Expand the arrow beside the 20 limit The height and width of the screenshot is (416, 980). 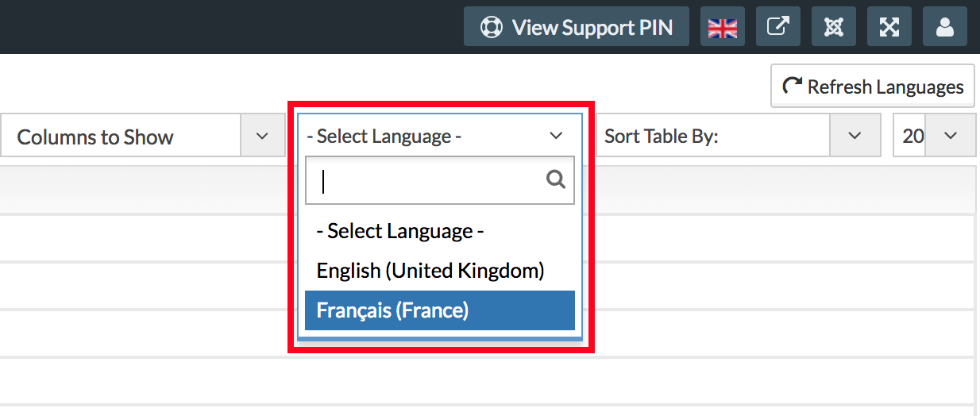(951, 136)
